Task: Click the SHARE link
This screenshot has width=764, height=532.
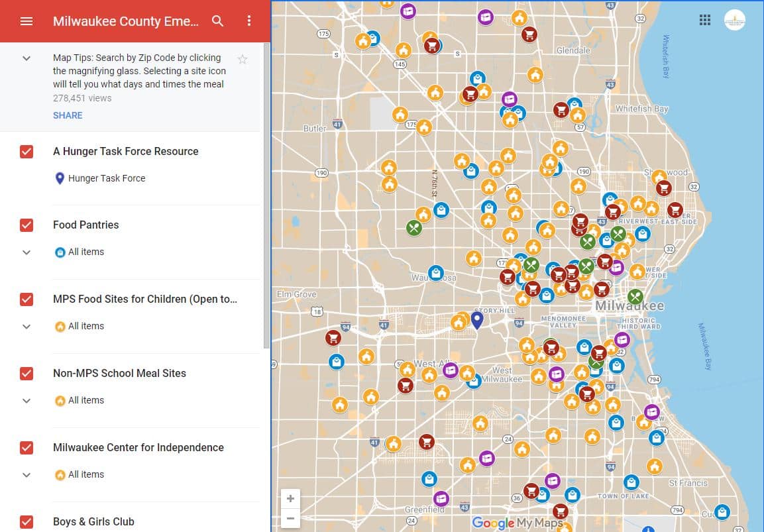Action: click(68, 115)
